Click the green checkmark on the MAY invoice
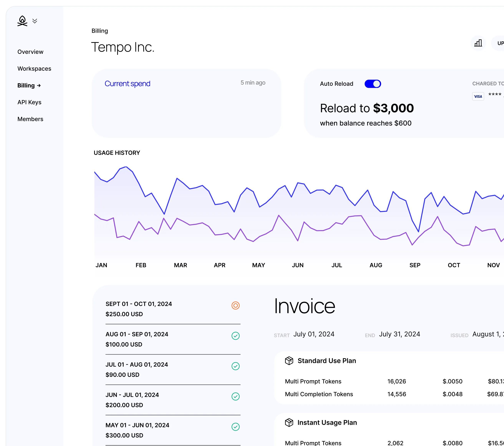504x446 pixels. pos(236,427)
